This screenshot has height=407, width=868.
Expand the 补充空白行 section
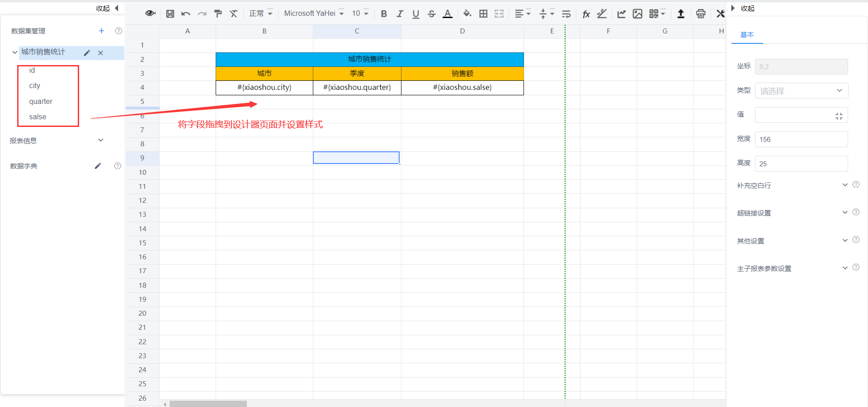[x=845, y=185]
